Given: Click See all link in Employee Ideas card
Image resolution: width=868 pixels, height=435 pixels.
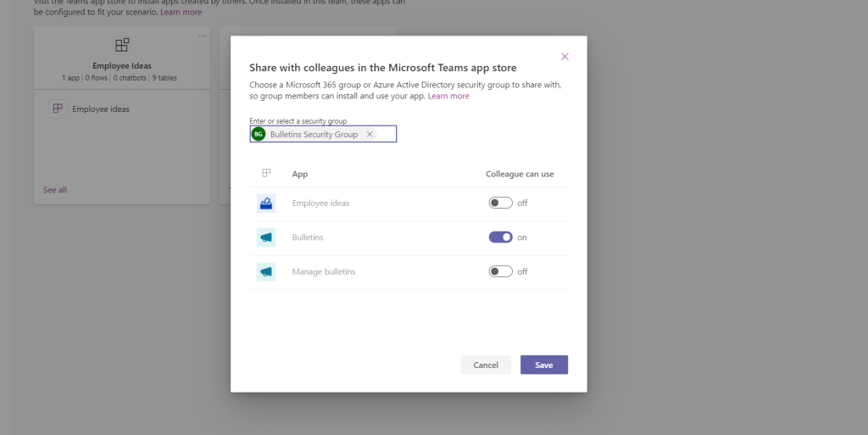Looking at the screenshot, I should 55,190.
